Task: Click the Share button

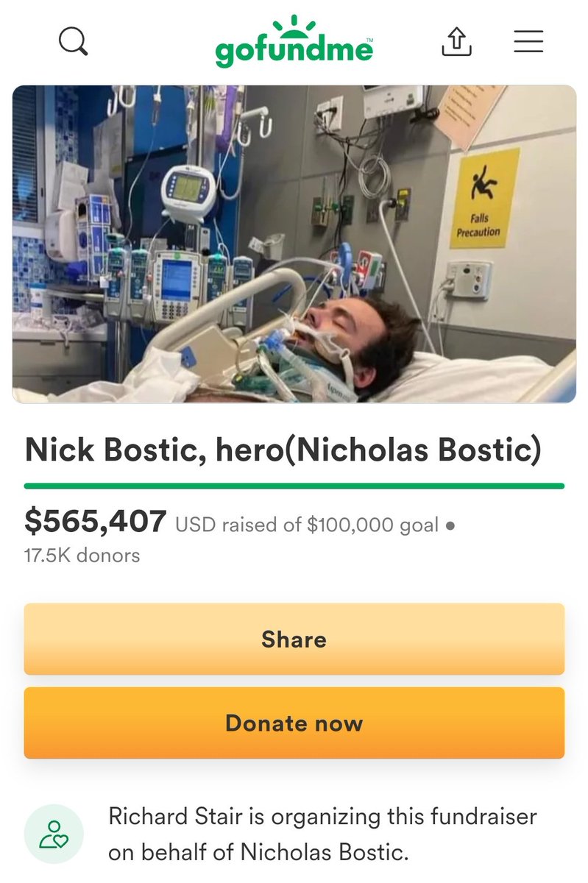Action: coord(294,639)
